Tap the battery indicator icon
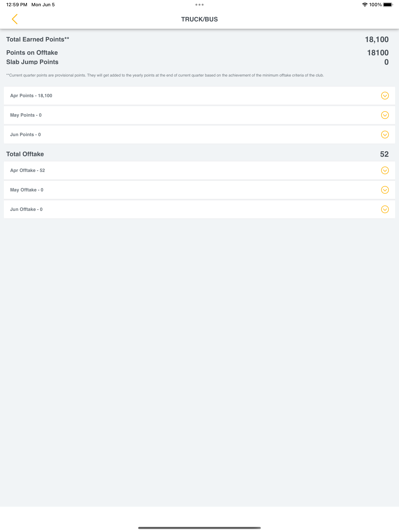The image size is (399, 532). 388,4
